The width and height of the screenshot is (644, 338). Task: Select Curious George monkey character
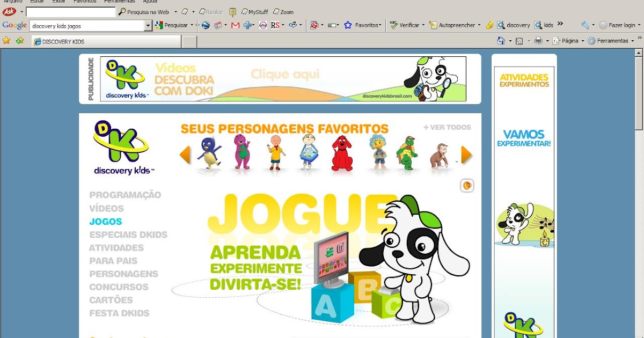[x=439, y=156]
